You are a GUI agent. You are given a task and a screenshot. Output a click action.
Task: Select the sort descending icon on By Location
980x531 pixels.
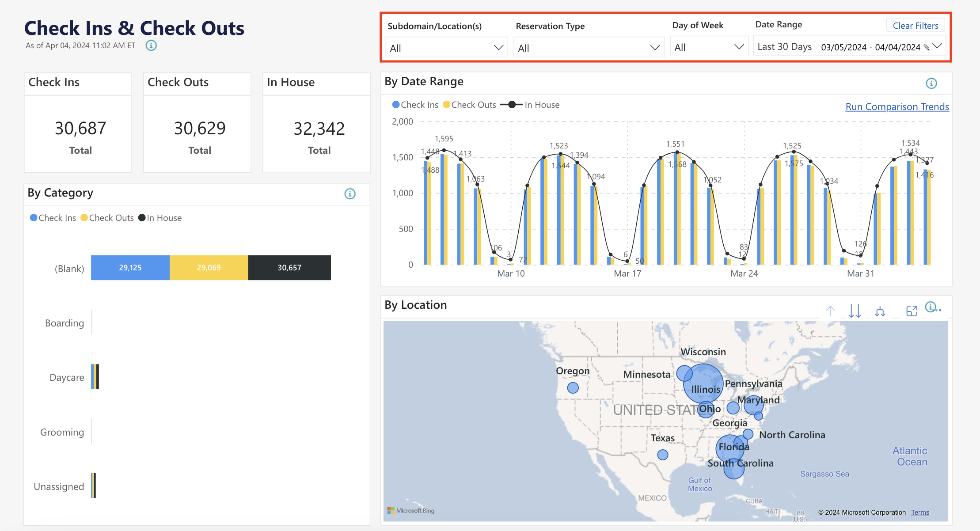coord(855,311)
